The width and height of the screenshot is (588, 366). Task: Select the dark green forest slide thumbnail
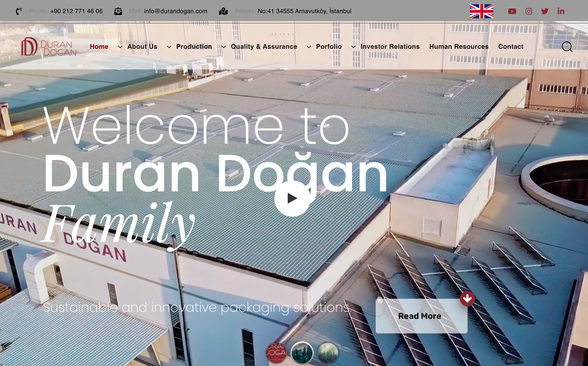(302, 353)
